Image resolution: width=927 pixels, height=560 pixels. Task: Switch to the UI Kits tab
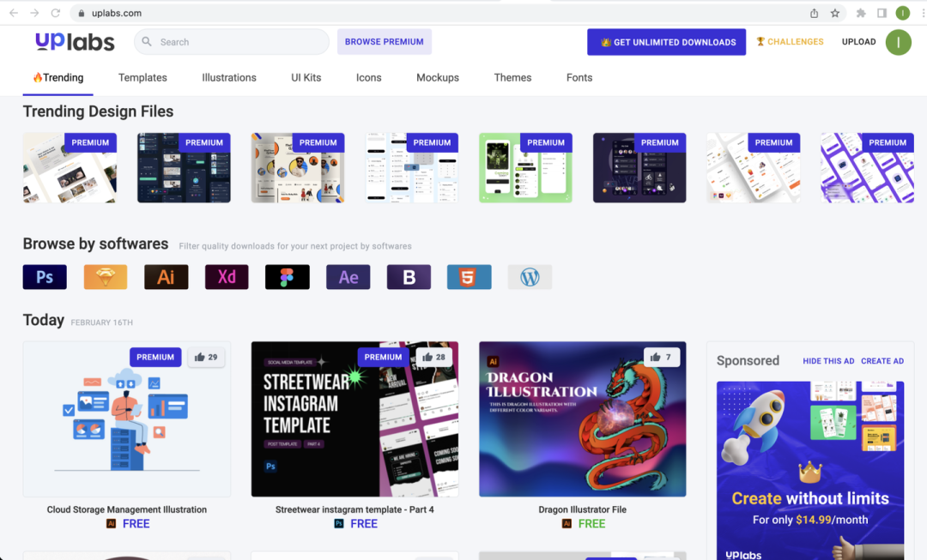click(306, 77)
